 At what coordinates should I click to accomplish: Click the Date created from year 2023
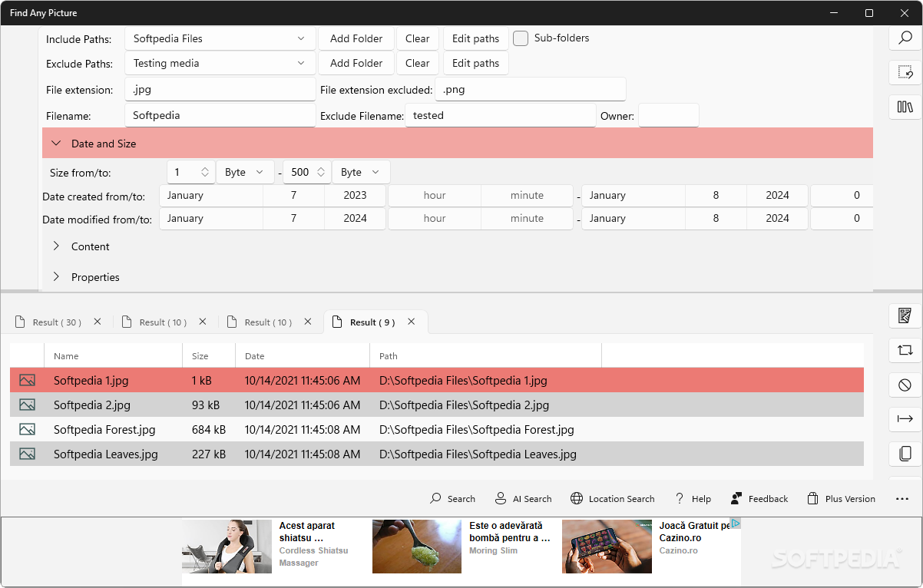coord(355,195)
